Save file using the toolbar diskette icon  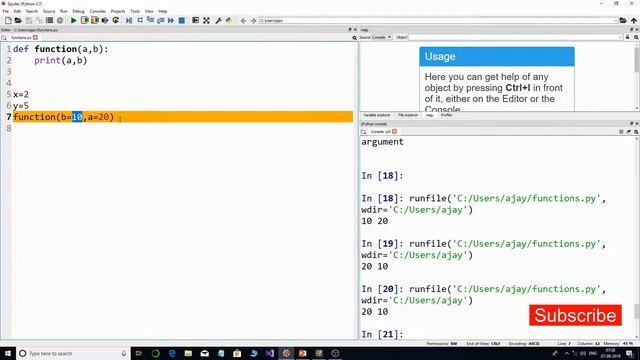pos(29,20)
